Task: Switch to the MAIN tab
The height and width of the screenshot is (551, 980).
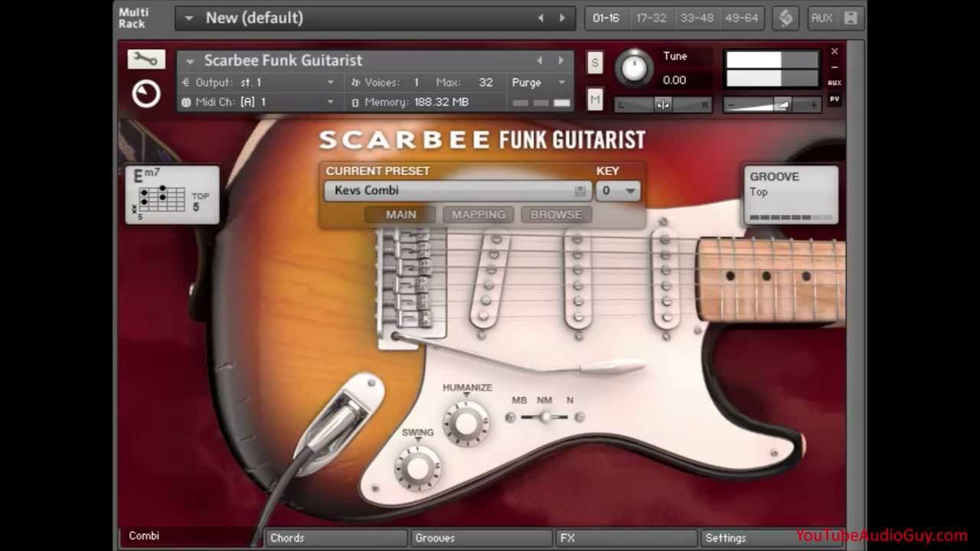Action: pos(400,215)
